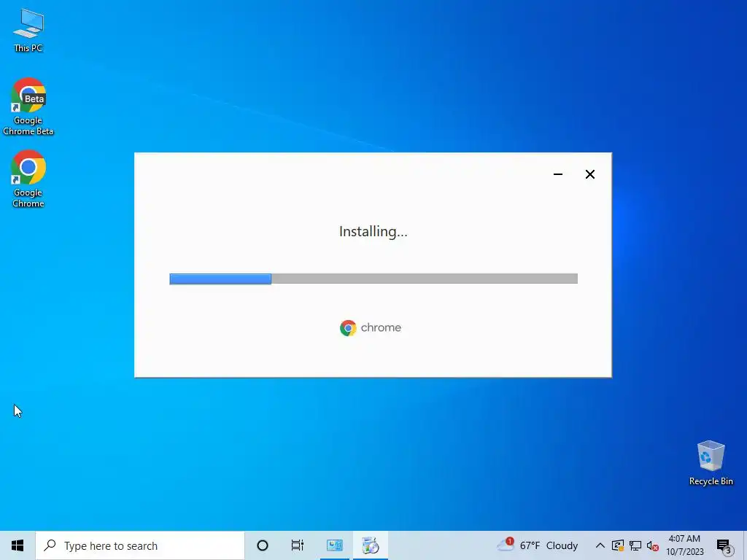The width and height of the screenshot is (747, 560).
Task: Select the Recycle Bin desktop icon
Action: click(x=711, y=463)
